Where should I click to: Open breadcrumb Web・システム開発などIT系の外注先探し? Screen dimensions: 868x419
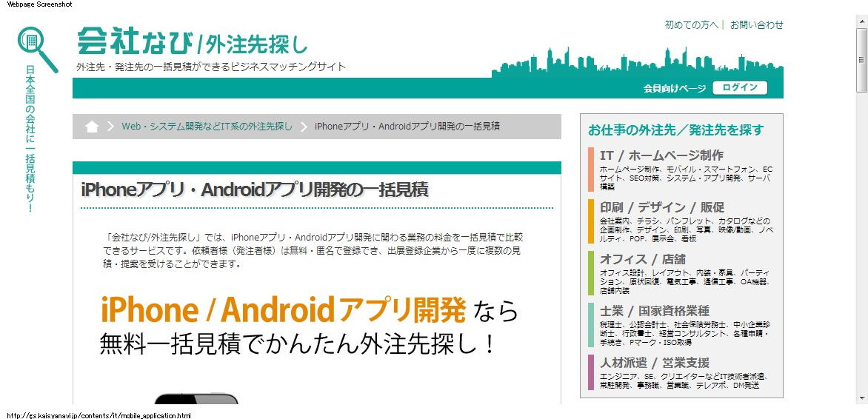(207, 126)
